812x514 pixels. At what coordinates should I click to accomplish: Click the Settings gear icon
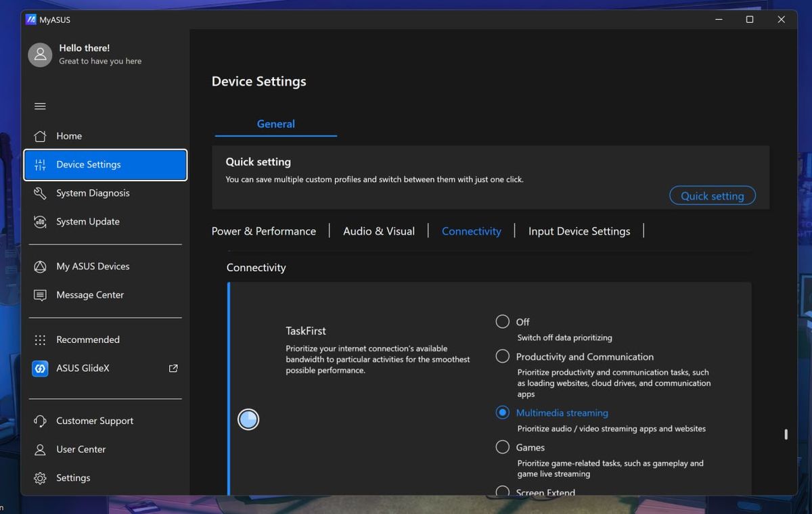tap(40, 478)
